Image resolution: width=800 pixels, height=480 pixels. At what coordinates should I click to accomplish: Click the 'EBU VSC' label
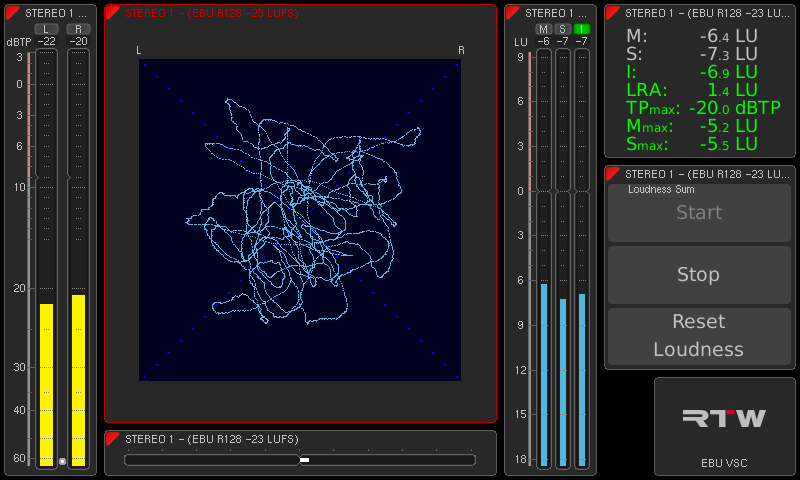pos(724,463)
